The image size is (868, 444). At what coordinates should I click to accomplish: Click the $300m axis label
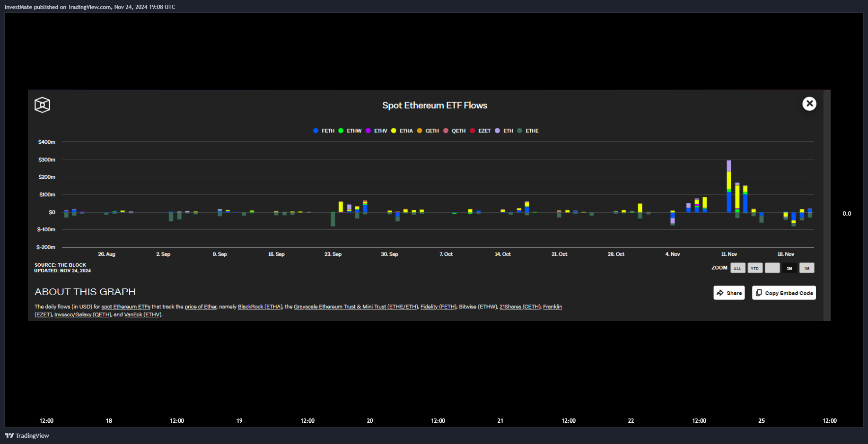point(47,160)
